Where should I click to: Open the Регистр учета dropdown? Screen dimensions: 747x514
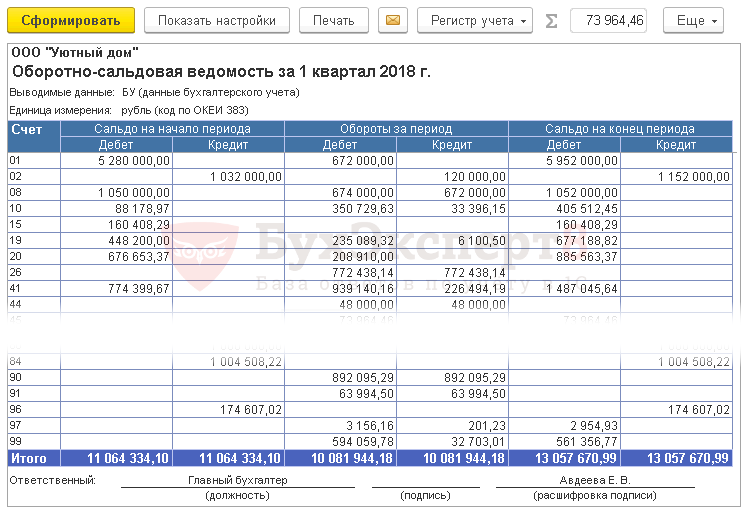(x=474, y=20)
